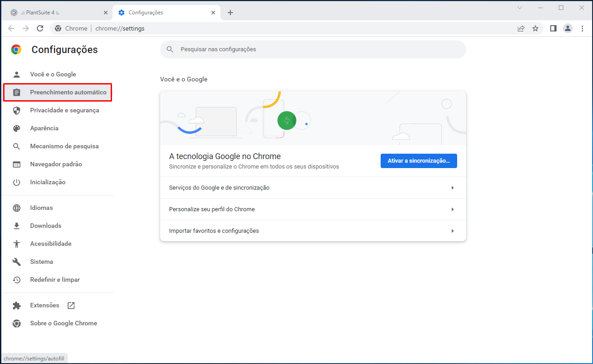Click the accessibility figure icon for Acessibilidade
Viewport: 593px width, 364px height.
(x=17, y=244)
